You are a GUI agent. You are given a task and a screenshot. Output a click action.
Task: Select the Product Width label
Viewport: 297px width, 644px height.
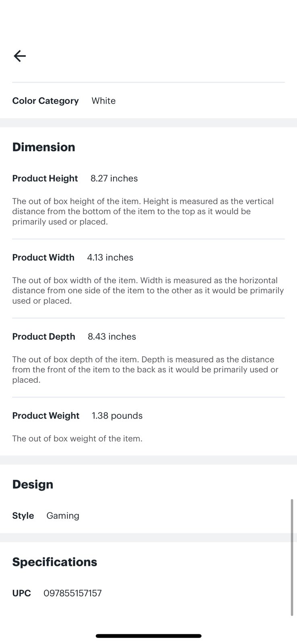[x=43, y=257]
